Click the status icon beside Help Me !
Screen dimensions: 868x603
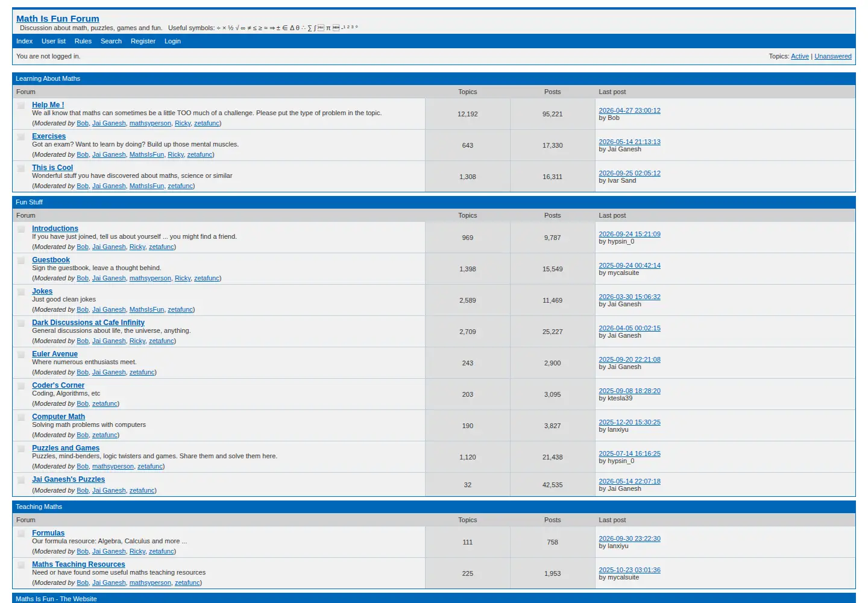tap(21, 106)
